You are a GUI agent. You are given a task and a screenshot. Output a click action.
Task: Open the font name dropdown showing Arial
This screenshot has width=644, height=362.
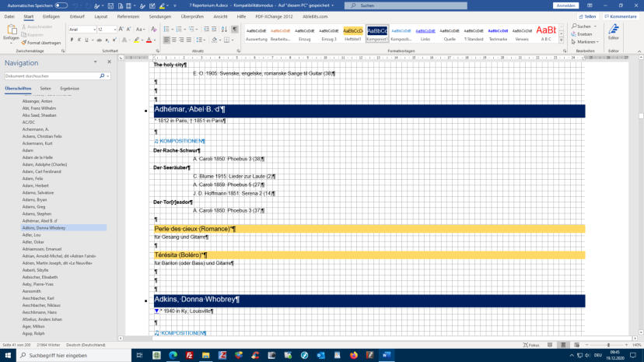82,30
